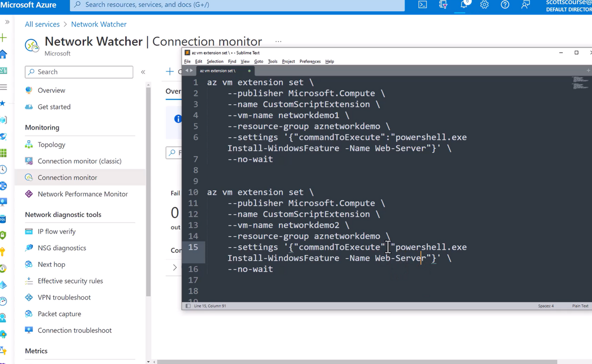This screenshot has height=364, width=592.
Task: Click the IP flow verify icon
Action: tap(29, 231)
